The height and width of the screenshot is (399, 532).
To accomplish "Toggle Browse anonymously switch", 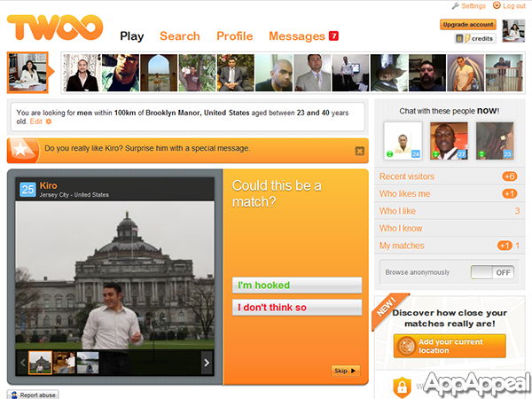I will [x=492, y=272].
